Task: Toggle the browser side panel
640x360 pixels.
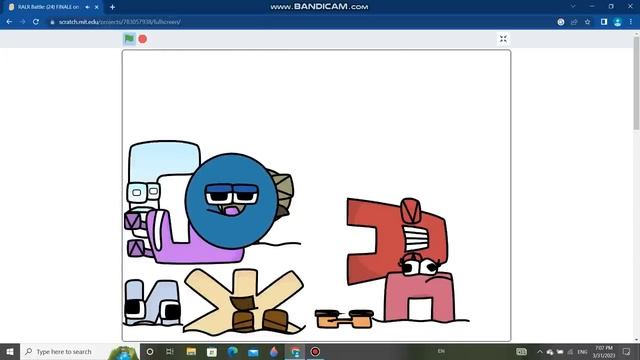Action: 604,22
